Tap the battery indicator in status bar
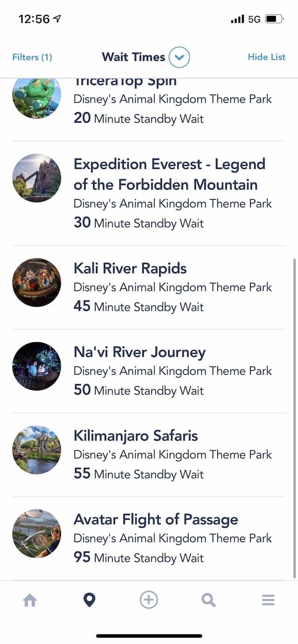 click(274, 19)
